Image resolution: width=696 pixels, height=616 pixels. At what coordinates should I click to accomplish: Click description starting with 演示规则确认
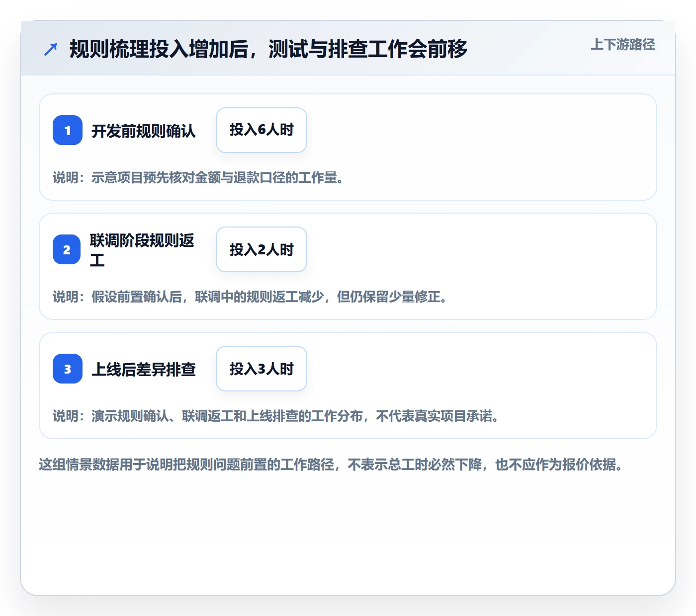276,416
